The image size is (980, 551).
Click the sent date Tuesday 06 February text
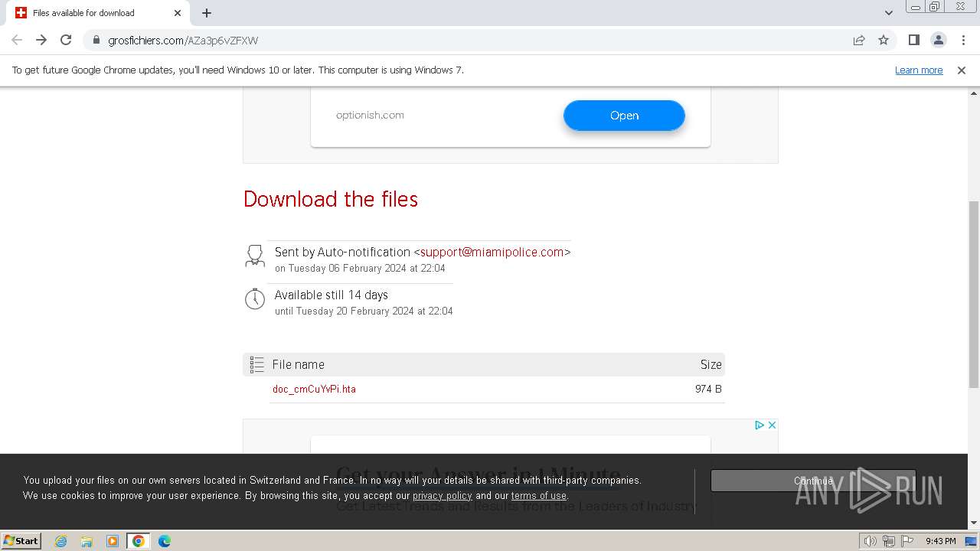(360, 268)
